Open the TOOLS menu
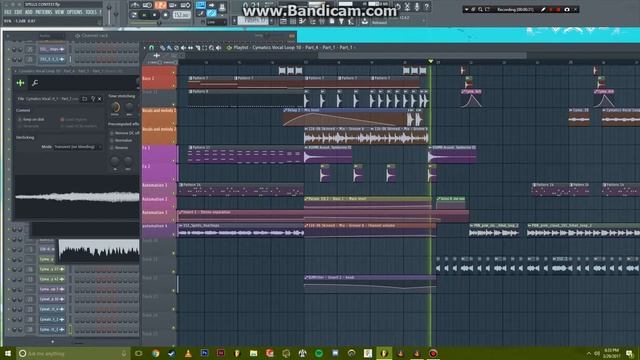The image size is (640, 360). (91, 12)
